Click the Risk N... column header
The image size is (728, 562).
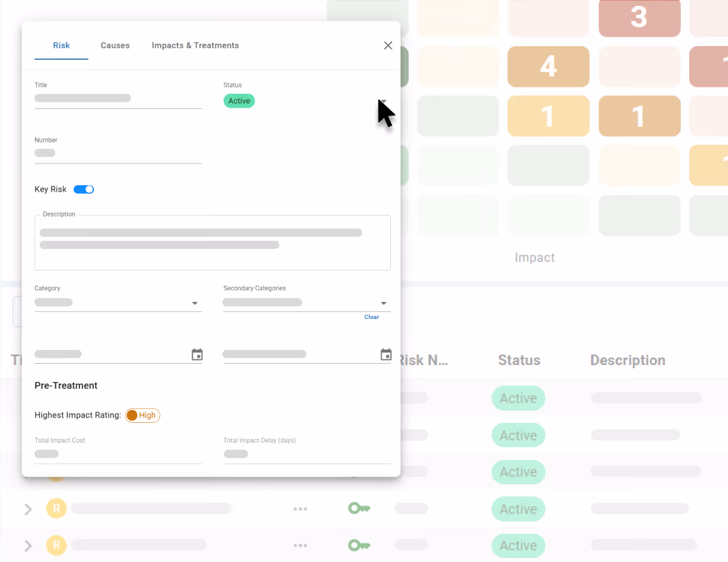pyautogui.click(x=423, y=360)
